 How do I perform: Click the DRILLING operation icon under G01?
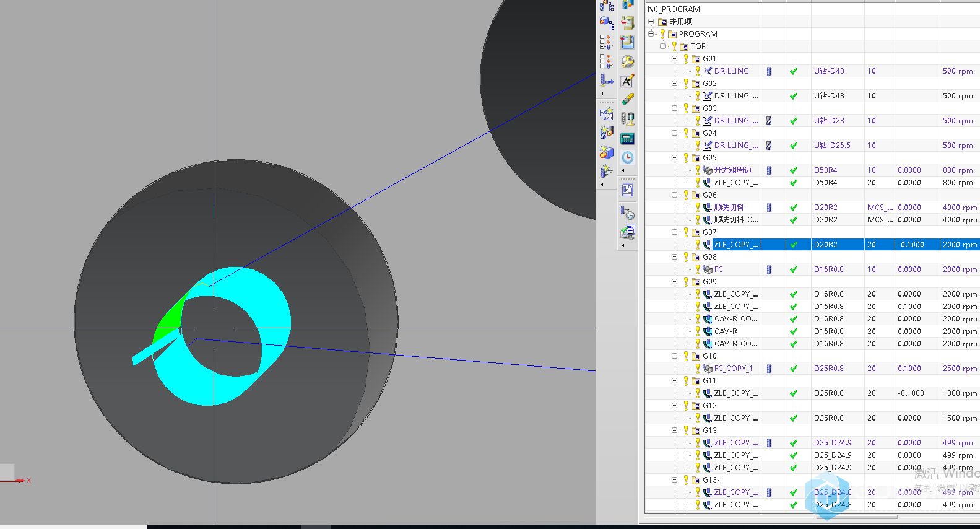(707, 71)
